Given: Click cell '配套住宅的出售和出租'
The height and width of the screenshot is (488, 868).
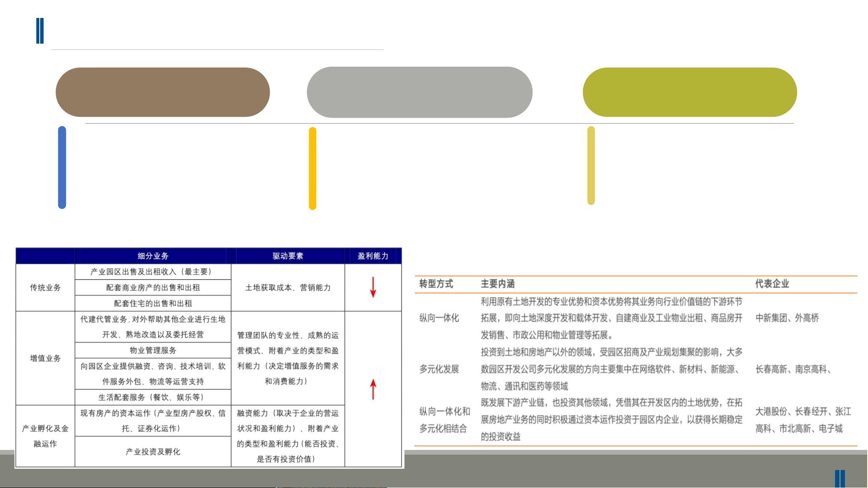Looking at the screenshot, I should click(x=153, y=303).
